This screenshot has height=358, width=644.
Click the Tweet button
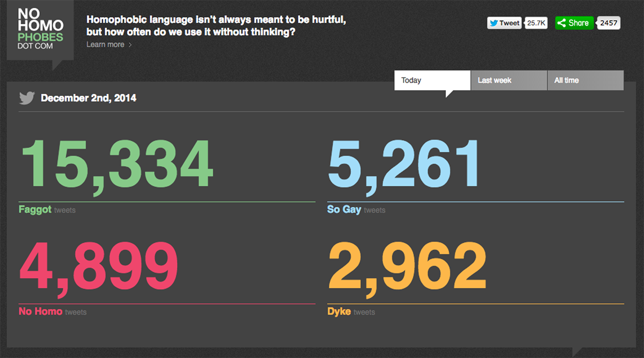pyautogui.click(x=504, y=23)
